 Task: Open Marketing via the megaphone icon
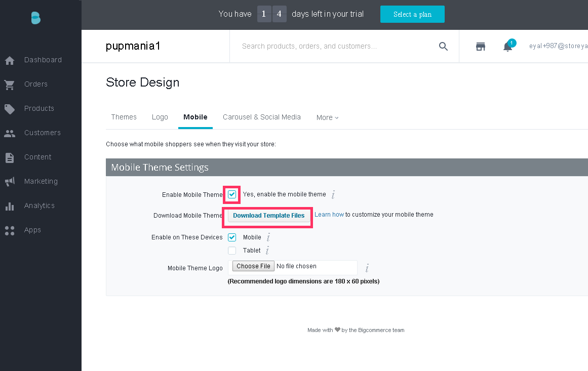click(10, 182)
